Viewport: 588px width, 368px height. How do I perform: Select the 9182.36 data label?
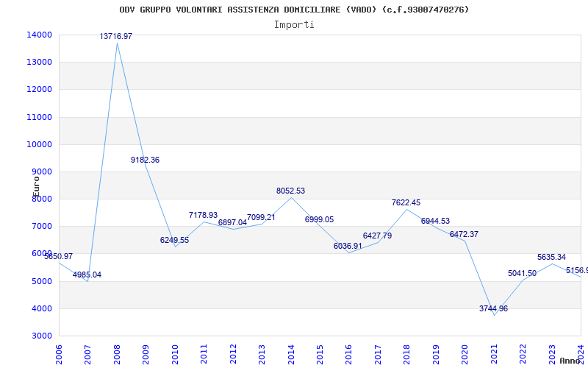click(x=145, y=160)
